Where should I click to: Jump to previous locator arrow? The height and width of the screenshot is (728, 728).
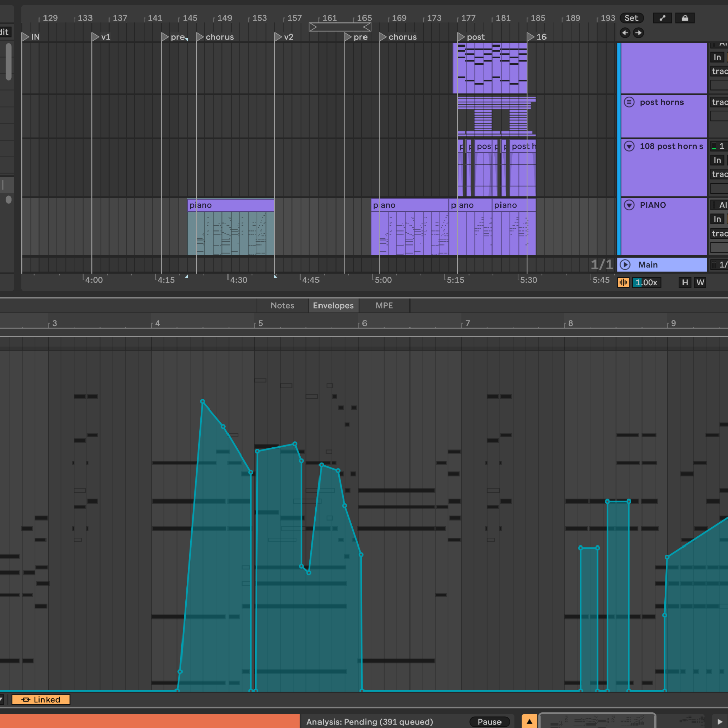625,33
